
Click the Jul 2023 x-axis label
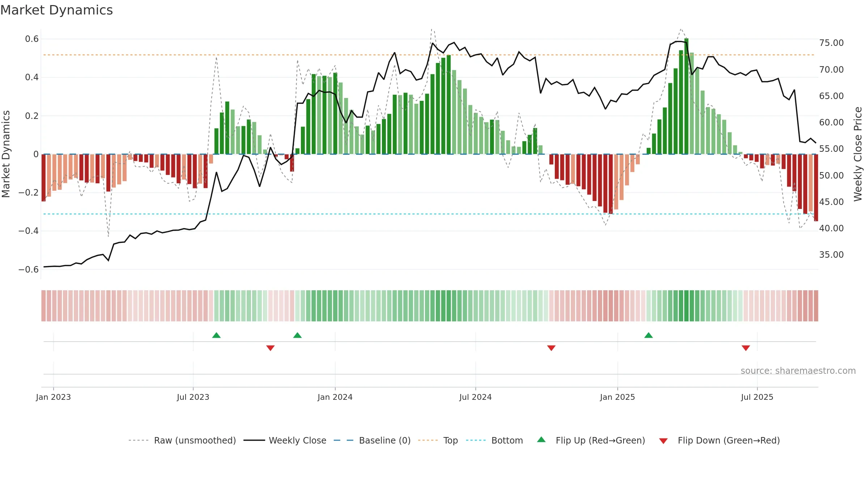(x=193, y=397)
